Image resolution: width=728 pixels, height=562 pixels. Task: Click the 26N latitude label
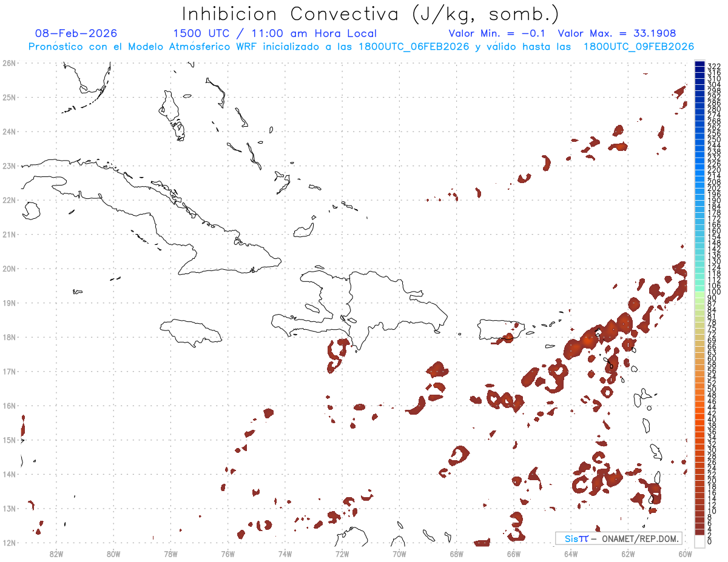(9, 63)
